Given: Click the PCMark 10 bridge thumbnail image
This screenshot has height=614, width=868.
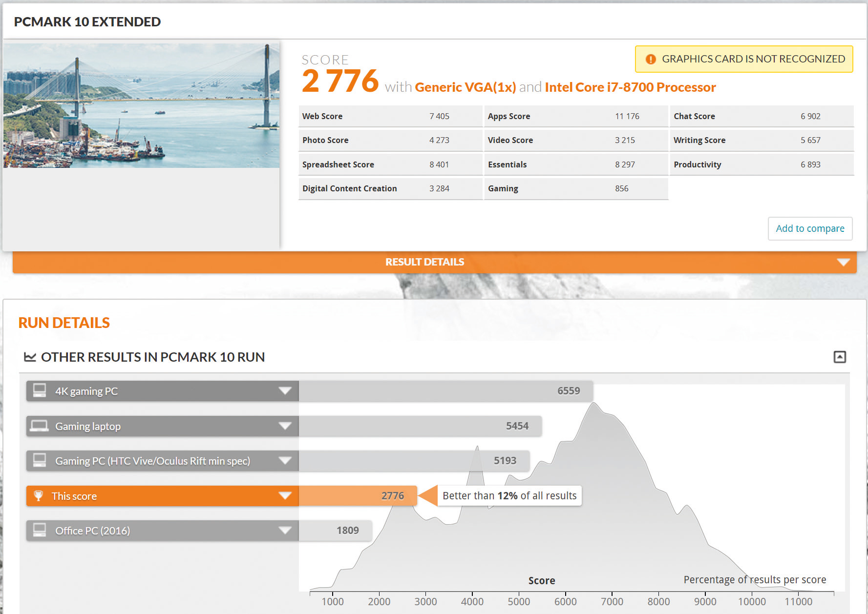Looking at the screenshot, I should [x=141, y=105].
